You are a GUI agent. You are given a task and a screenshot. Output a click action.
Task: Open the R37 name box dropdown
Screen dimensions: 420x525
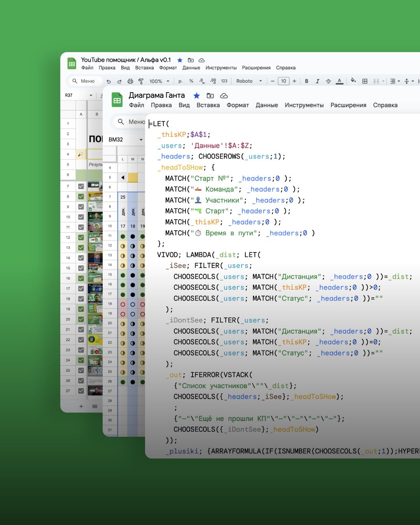[91, 95]
